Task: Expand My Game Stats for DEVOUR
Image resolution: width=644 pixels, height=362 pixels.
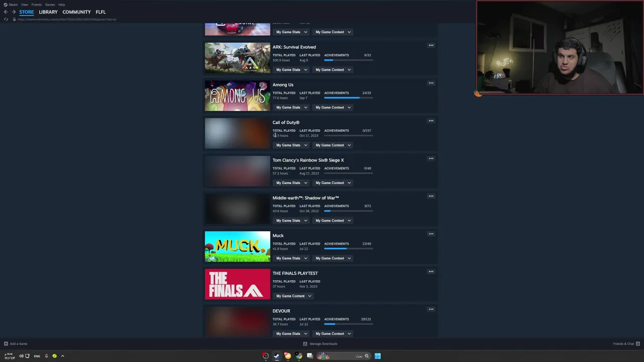Action: click(291, 334)
